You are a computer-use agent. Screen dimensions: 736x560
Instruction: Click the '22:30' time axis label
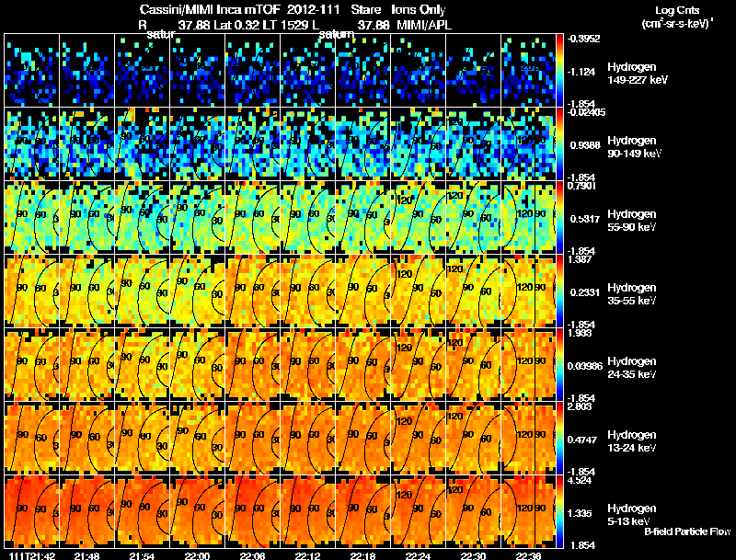tap(473, 555)
